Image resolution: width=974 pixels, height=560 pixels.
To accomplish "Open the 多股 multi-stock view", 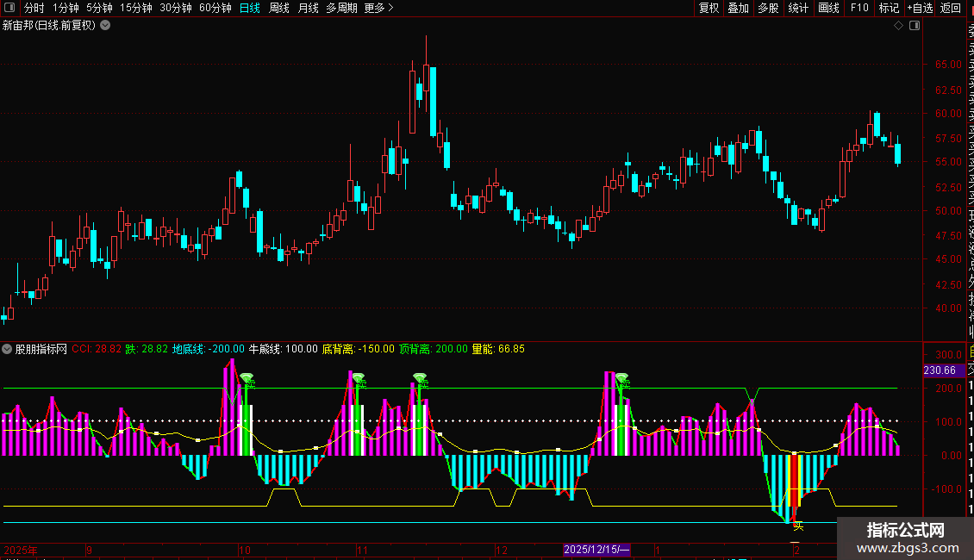I will click(768, 8).
